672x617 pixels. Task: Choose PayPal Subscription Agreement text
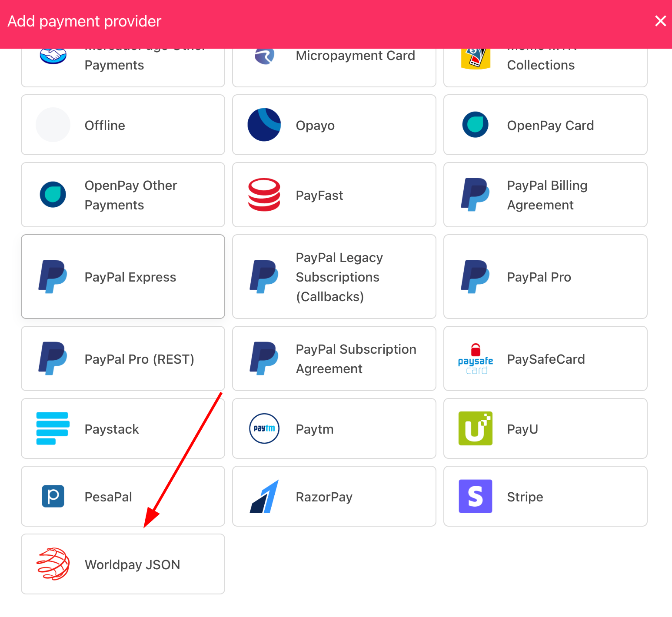tap(356, 359)
